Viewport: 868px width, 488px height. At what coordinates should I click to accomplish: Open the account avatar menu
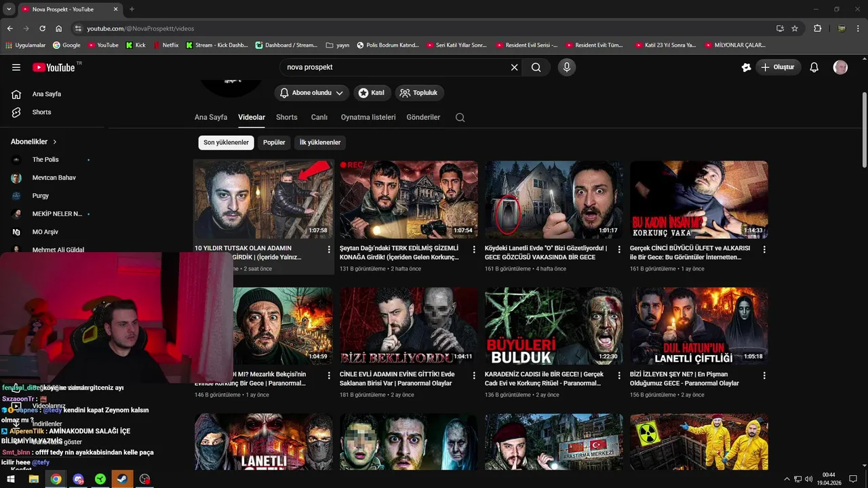point(840,67)
